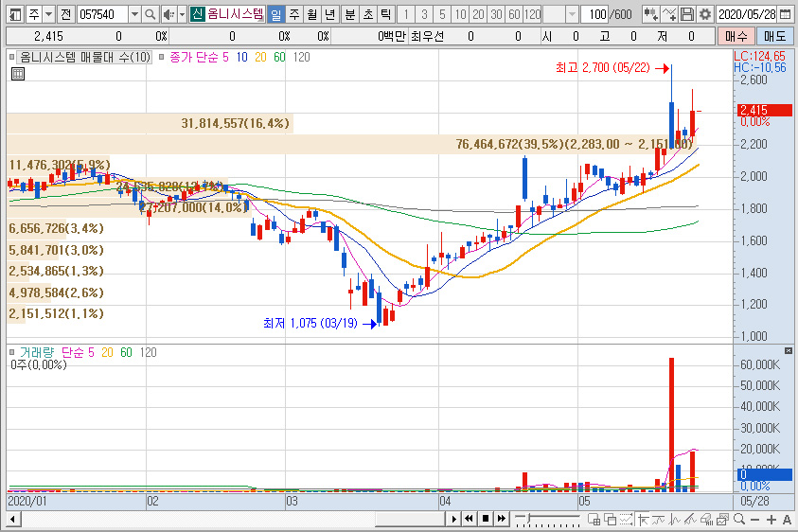
Task: Click the add line chart icon
Action: (x=669, y=14)
